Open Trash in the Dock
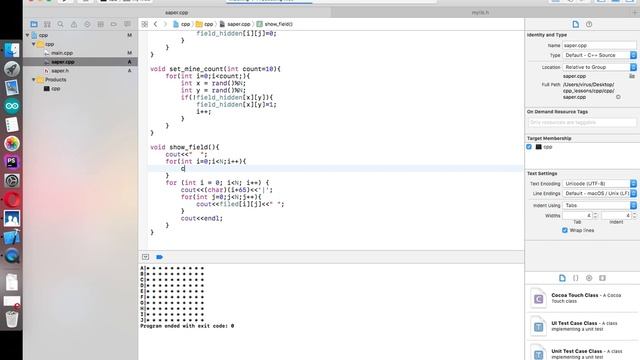This screenshot has height=360, width=640. point(12,319)
